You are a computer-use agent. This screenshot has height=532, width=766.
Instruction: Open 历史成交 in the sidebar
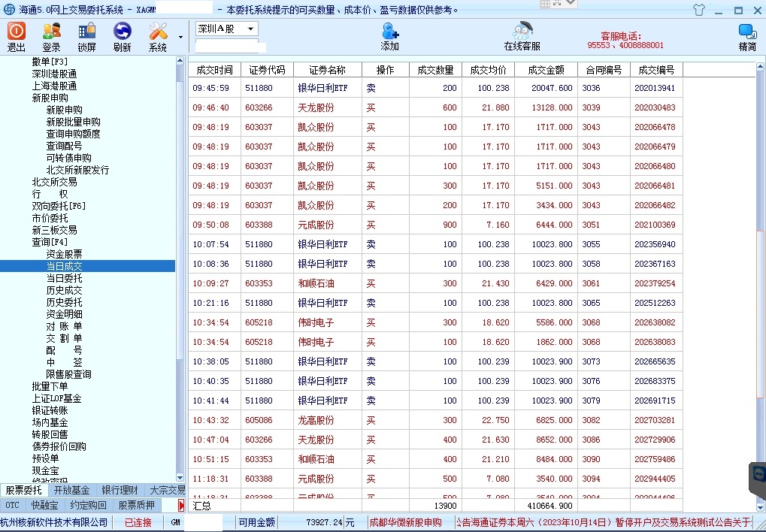point(65,290)
